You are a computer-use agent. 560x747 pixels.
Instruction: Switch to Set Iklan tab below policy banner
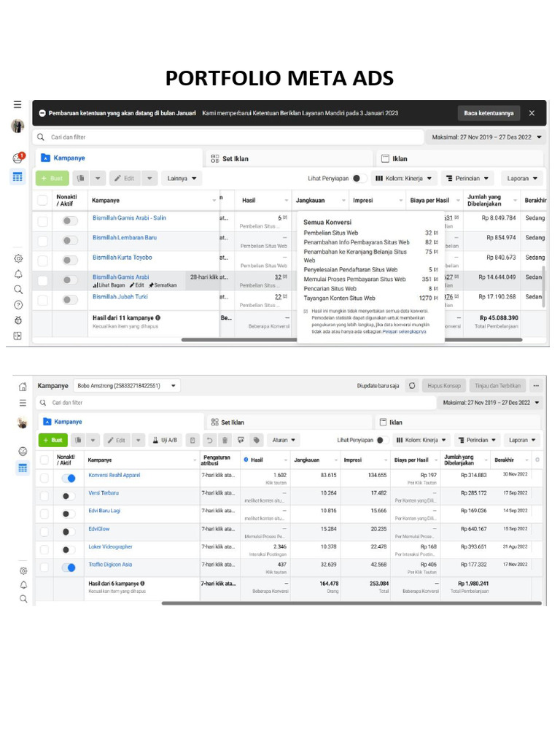pyautogui.click(x=289, y=158)
